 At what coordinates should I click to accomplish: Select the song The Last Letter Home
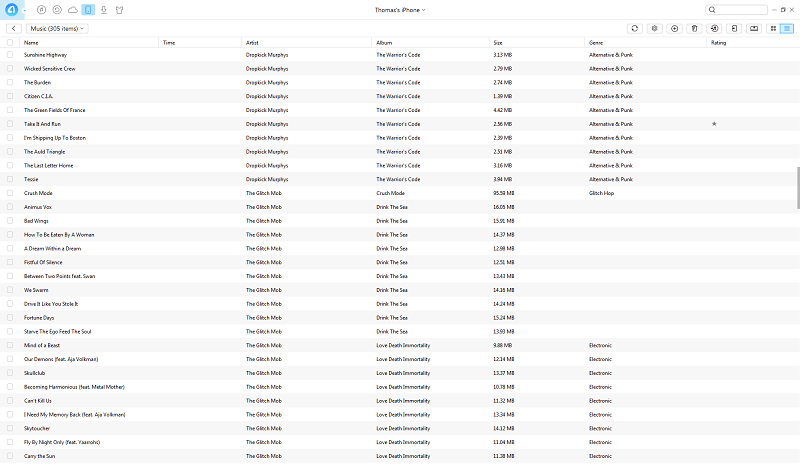click(x=48, y=165)
